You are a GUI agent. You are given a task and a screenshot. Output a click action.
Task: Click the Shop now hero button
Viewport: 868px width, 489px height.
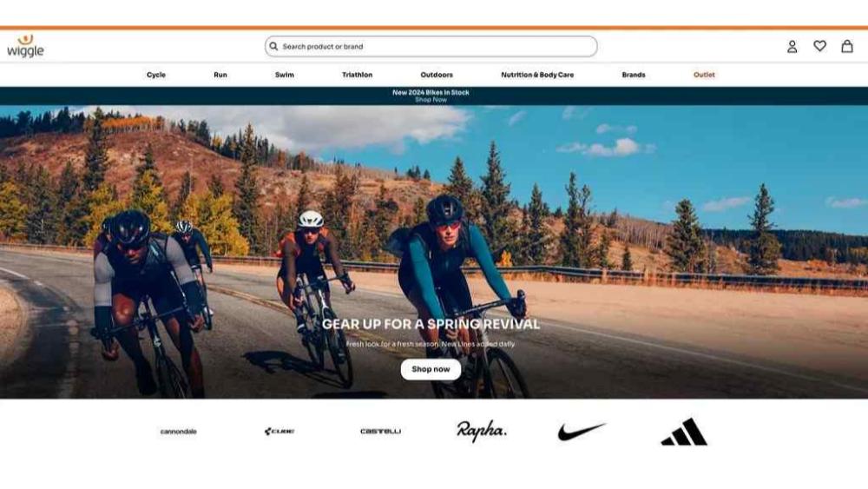431,369
